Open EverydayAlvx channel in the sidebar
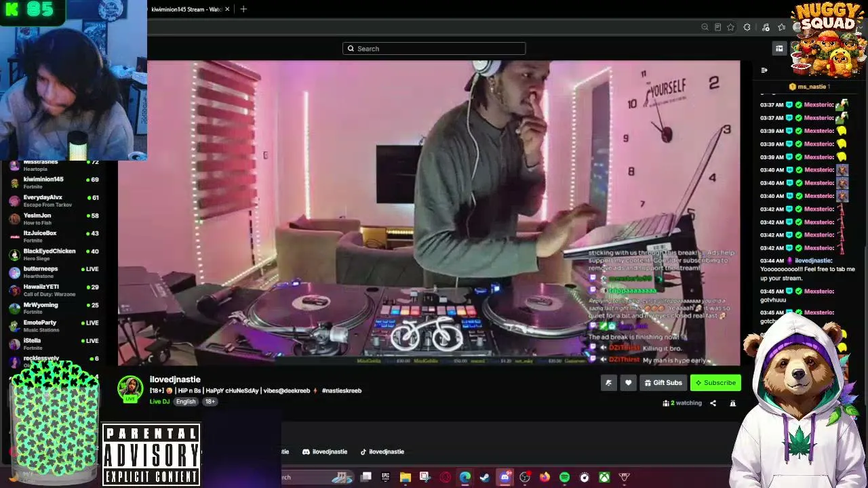Viewport: 868px width, 488px height. [x=54, y=201]
